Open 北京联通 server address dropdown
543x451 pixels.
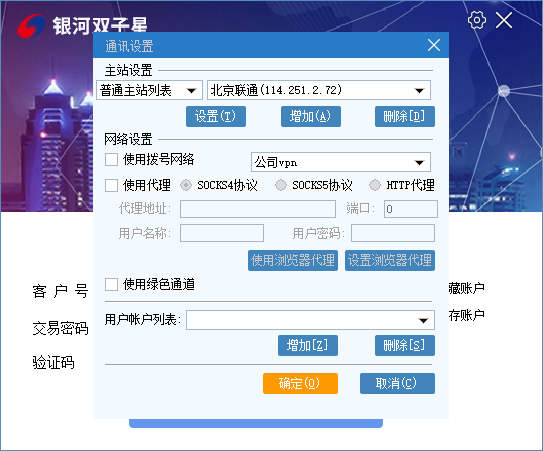[319, 90]
